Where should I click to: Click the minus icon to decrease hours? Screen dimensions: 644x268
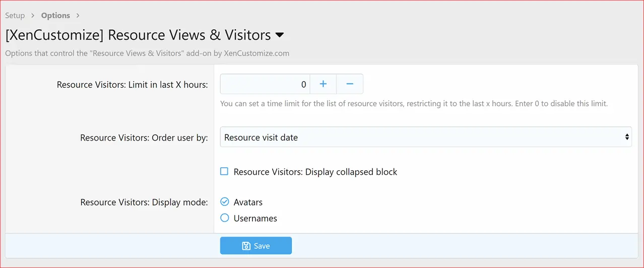tap(350, 84)
